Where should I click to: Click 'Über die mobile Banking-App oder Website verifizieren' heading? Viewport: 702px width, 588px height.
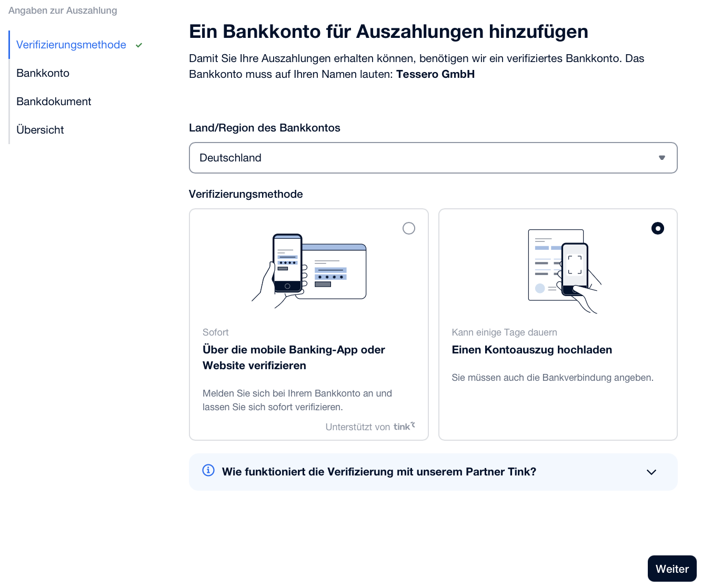tap(294, 358)
